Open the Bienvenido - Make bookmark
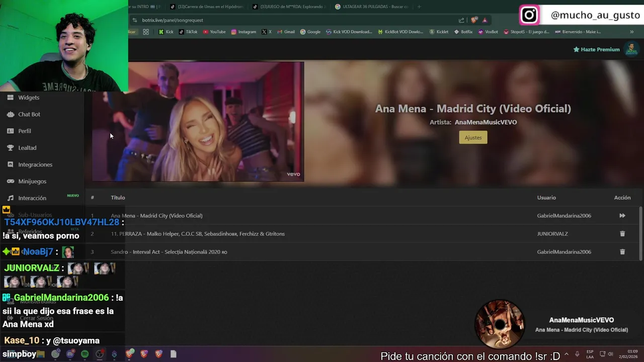Image resolution: width=644 pixels, height=362 pixels. coord(578,32)
